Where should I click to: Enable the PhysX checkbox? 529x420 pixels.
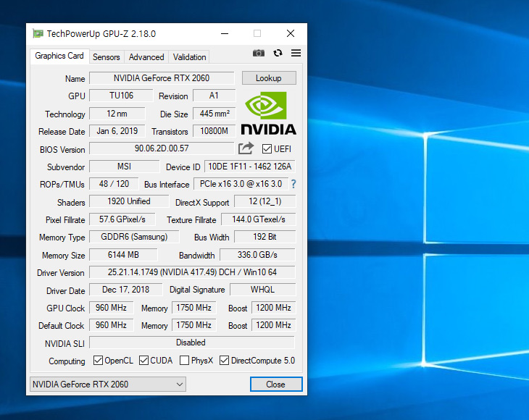pyautogui.click(x=184, y=360)
